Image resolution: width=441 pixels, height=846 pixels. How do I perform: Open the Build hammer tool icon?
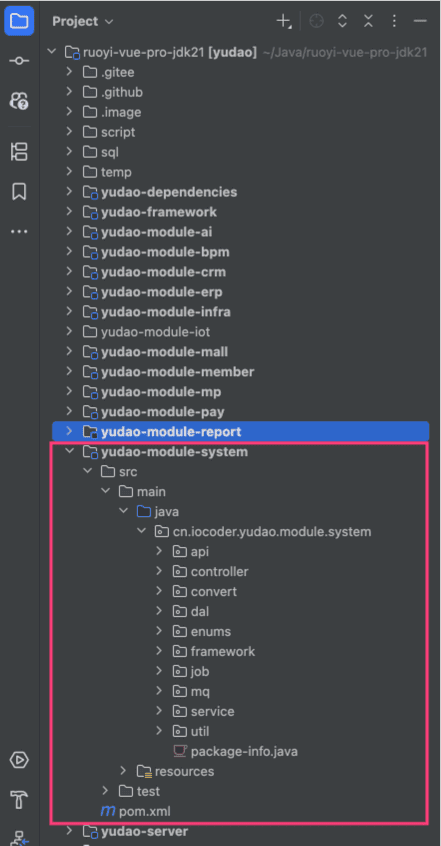(19, 799)
